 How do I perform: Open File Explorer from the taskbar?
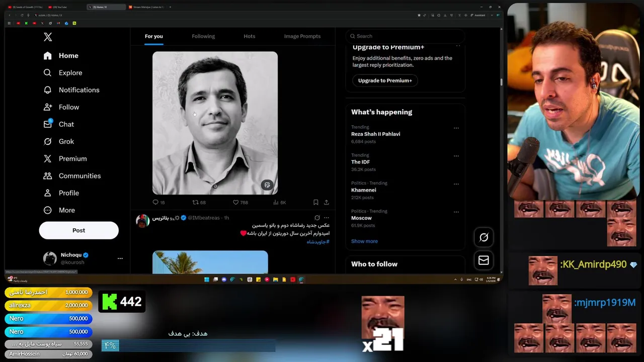pos(275,280)
